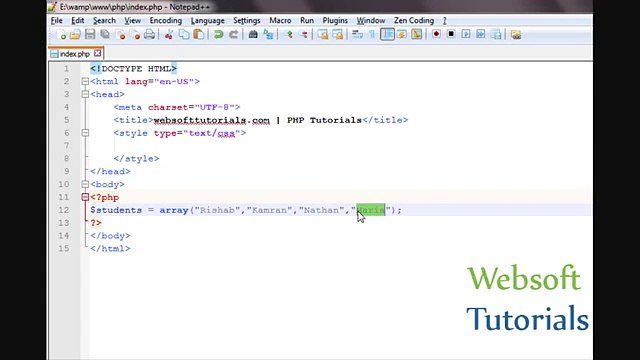Screen dimensions: 640x360
Task: Toggle Show All Characters pilcrow icon
Action: click(372, 35)
